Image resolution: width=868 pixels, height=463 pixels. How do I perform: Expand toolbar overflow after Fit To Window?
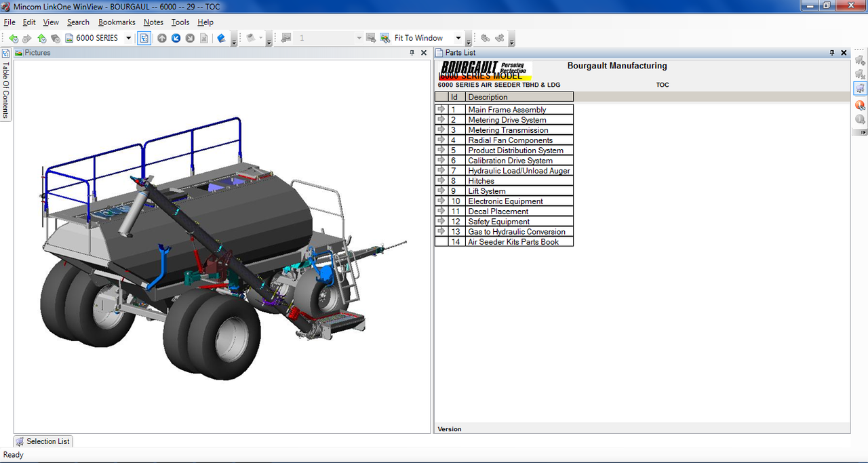469,39
